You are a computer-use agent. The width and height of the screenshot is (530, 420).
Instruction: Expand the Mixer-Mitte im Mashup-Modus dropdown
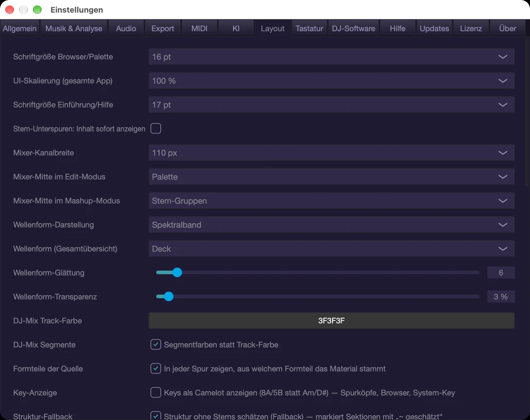[x=331, y=201]
